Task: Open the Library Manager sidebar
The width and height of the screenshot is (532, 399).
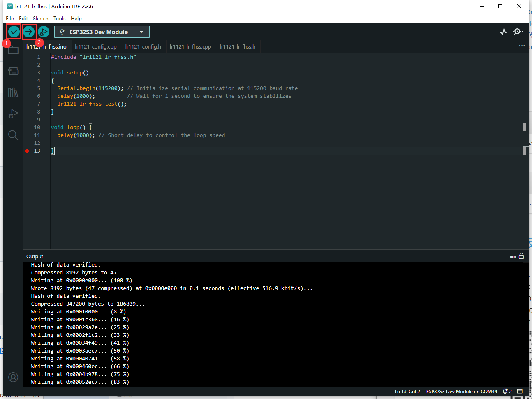Action: (x=13, y=92)
